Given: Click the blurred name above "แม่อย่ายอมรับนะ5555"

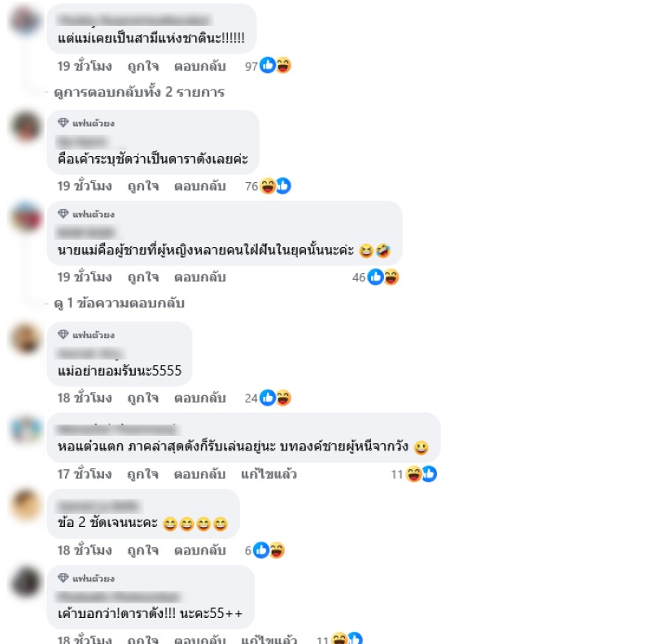Looking at the screenshot, I should pyautogui.click(x=90, y=354).
